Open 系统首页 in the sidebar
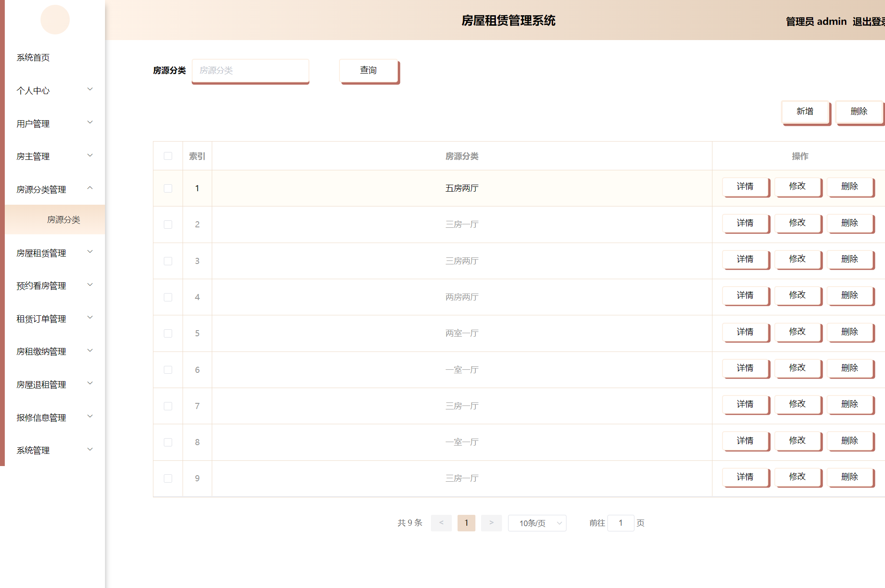 (33, 57)
